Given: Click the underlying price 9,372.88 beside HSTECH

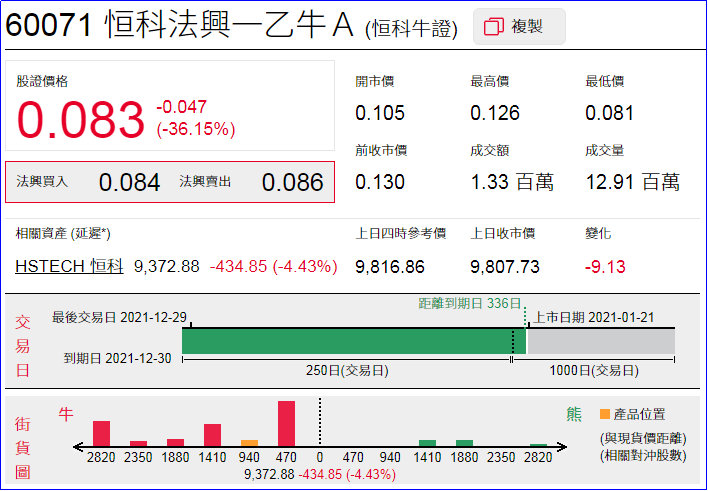Looking at the screenshot, I should (x=167, y=267).
